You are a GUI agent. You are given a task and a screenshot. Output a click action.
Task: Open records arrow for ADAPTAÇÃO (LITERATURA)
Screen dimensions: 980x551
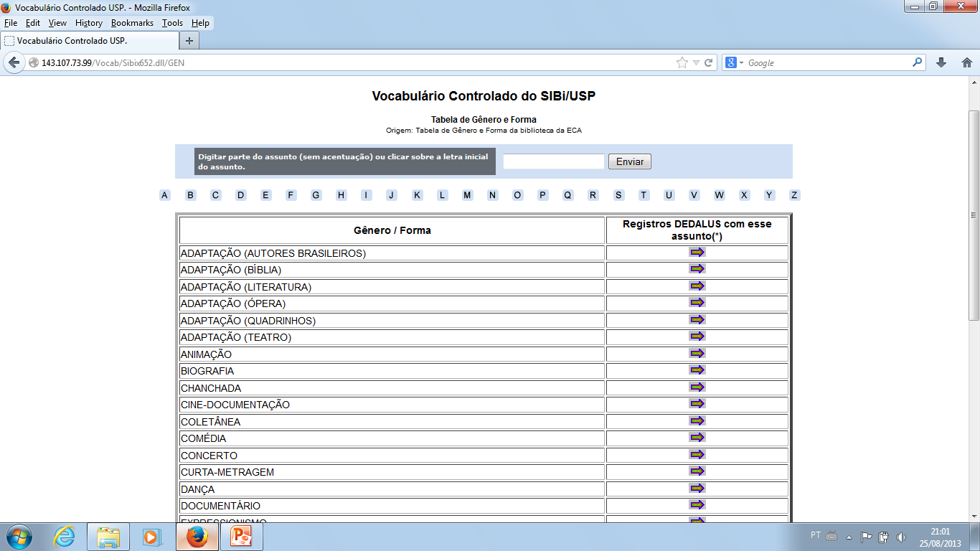(x=697, y=286)
